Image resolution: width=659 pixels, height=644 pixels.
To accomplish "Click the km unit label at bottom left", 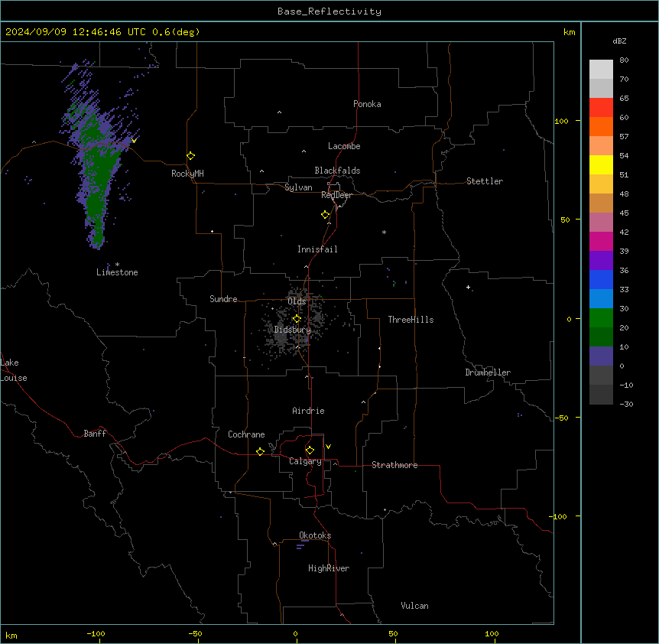I will [11, 636].
